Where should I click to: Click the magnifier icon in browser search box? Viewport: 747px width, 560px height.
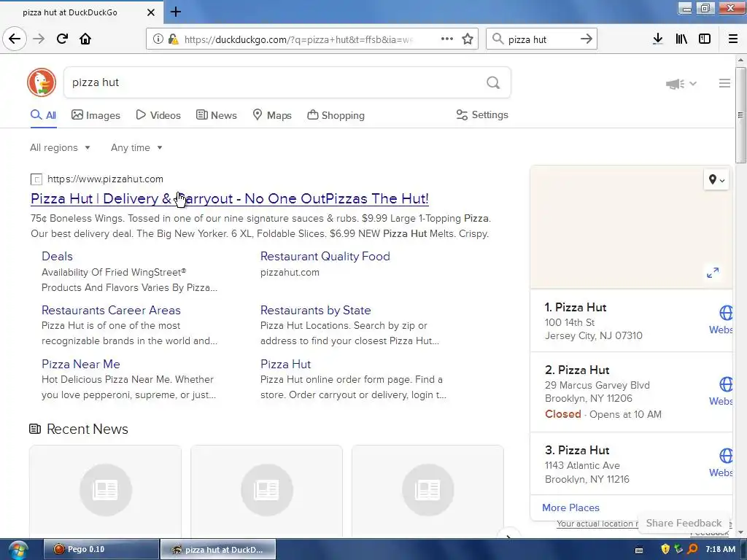(x=498, y=39)
